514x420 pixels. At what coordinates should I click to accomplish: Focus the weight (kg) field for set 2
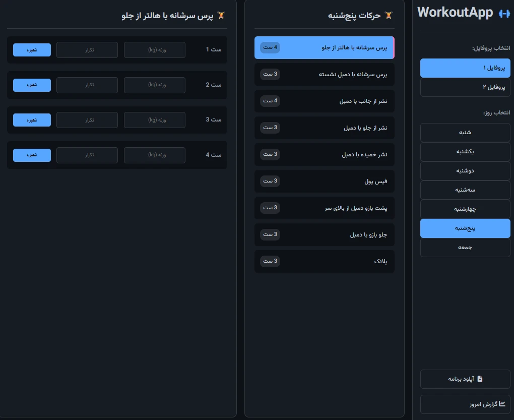click(x=155, y=85)
